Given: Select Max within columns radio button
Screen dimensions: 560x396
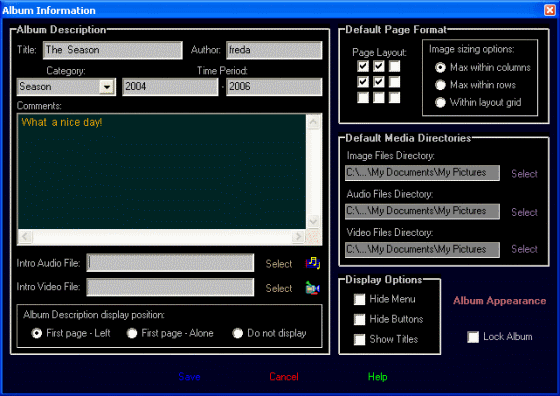Looking at the screenshot, I should [x=440, y=67].
